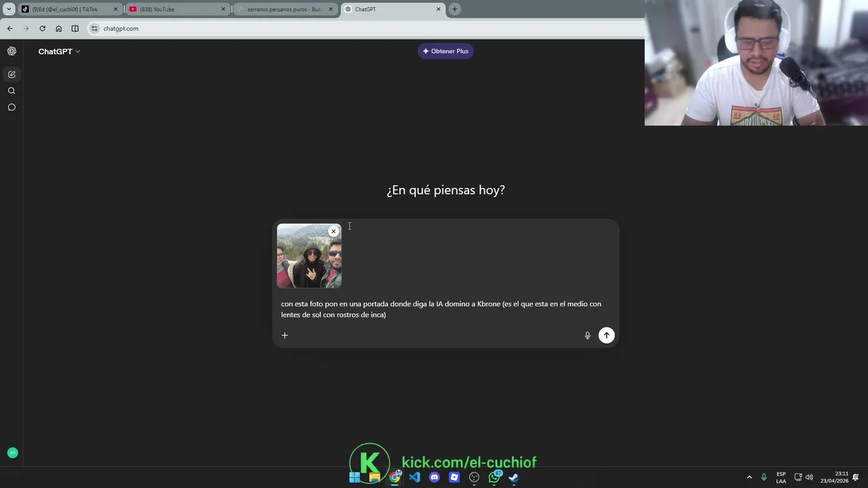Open a new browser tab
Viewport: 868px width, 488px height.
coord(455,9)
